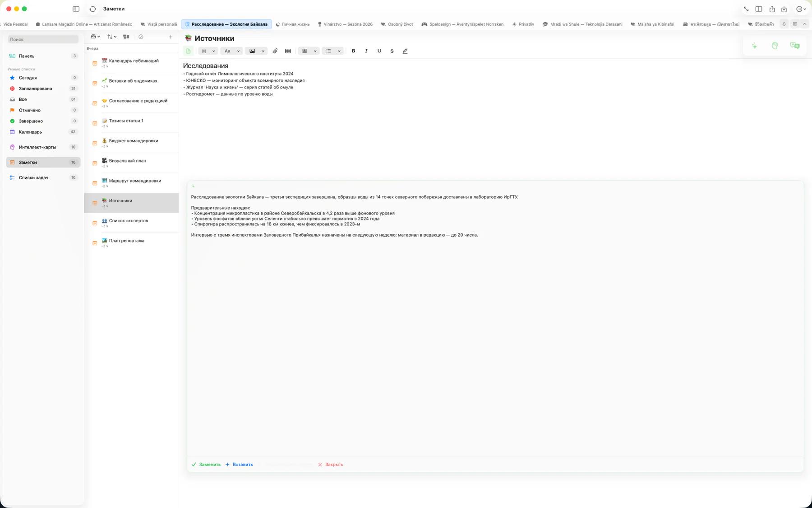The width and height of the screenshot is (812, 508).
Task: Open the note Согласование с редакцией
Action: tap(132, 103)
